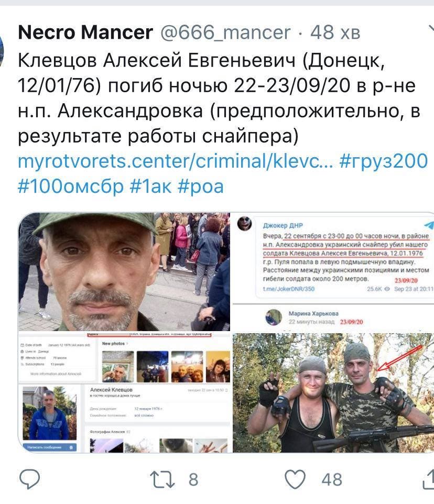Like the tweet with heart icon

[x=295, y=479]
